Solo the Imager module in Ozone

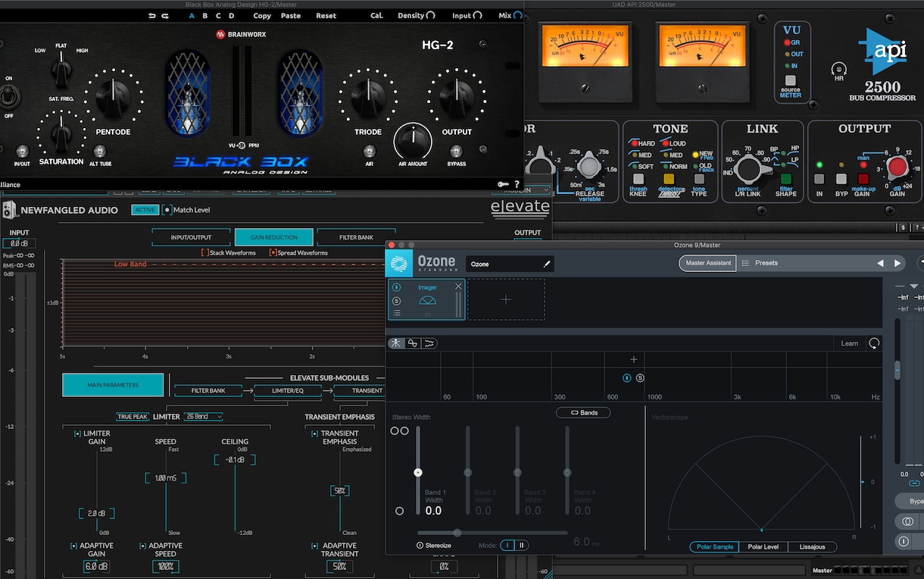coord(397,301)
